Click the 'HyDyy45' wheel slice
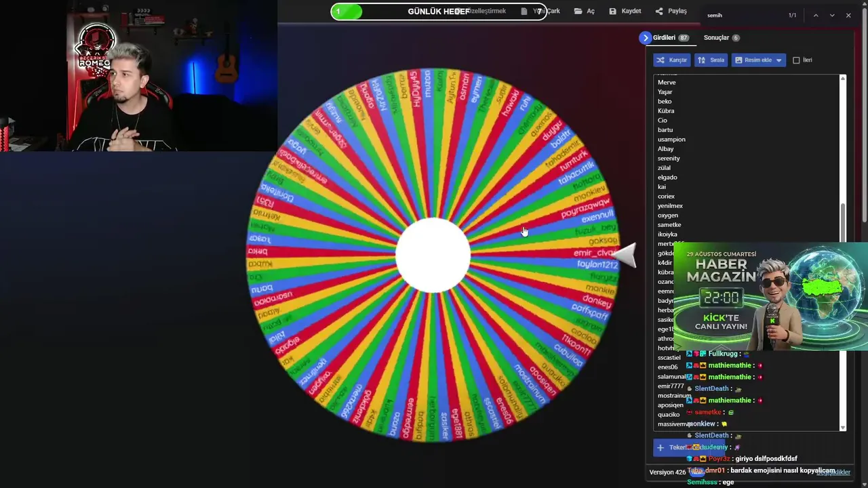The width and height of the screenshot is (868, 488). click(x=414, y=88)
